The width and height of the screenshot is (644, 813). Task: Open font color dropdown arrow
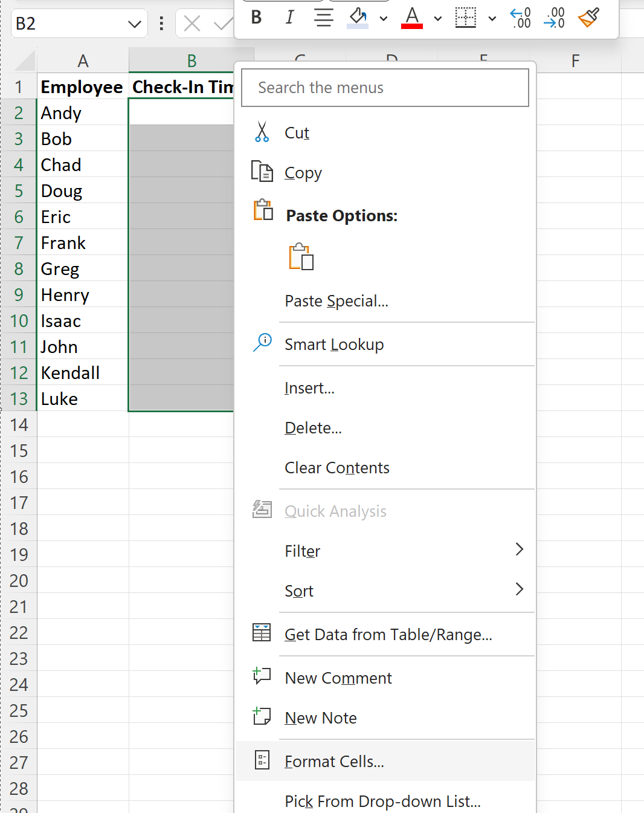[x=438, y=19]
